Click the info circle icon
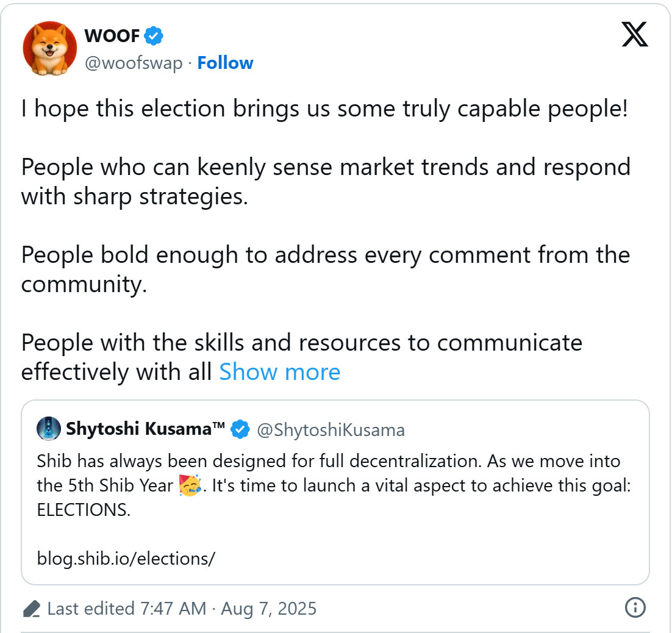The height and width of the screenshot is (633, 672). coord(635,607)
